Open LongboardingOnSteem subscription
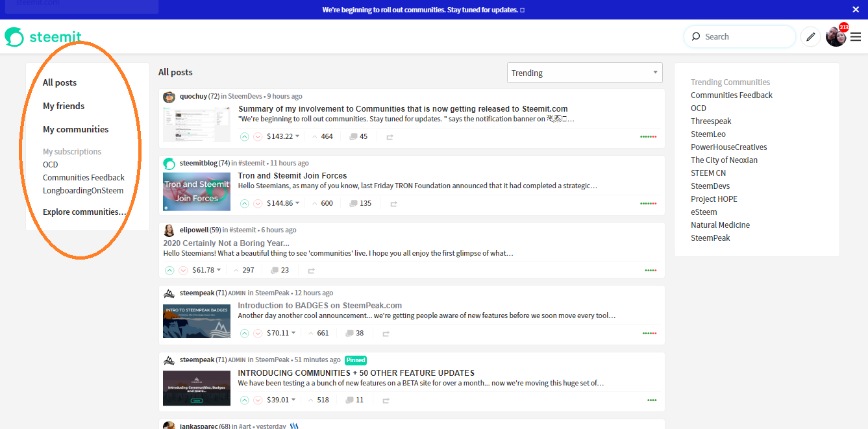Image resolution: width=868 pixels, height=429 pixels. (83, 190)
